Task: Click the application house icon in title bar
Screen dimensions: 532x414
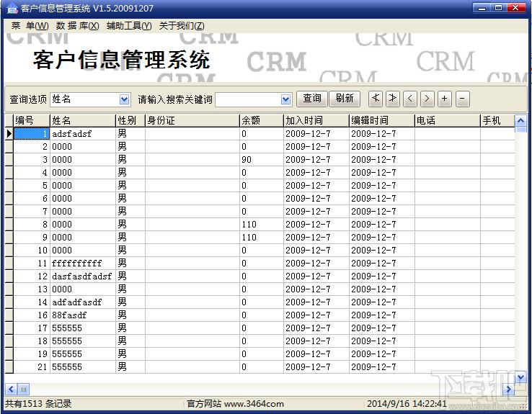Action: coord(12,8)
